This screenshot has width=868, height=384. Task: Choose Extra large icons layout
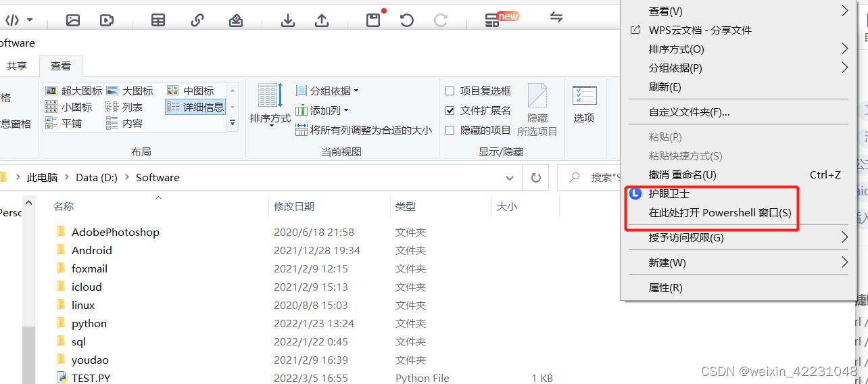coord(74,91)
